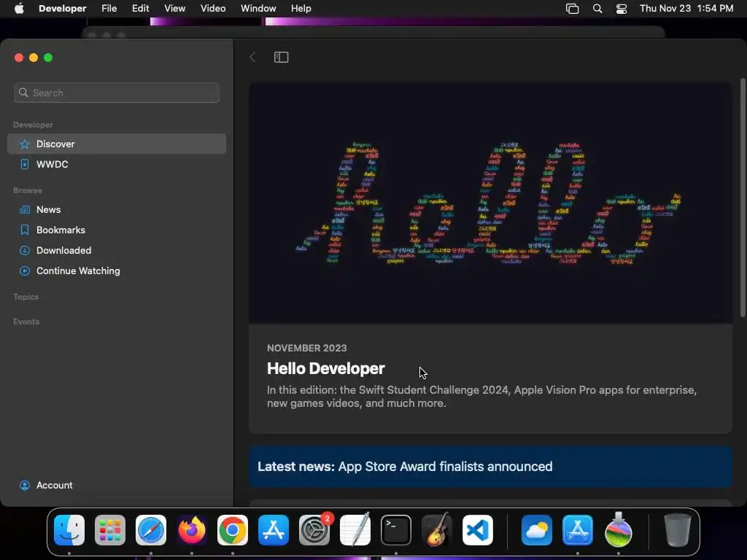This screenshot has height=560, width=747.
Task: Click the News newspaper icon
Action: pos(25,209)
